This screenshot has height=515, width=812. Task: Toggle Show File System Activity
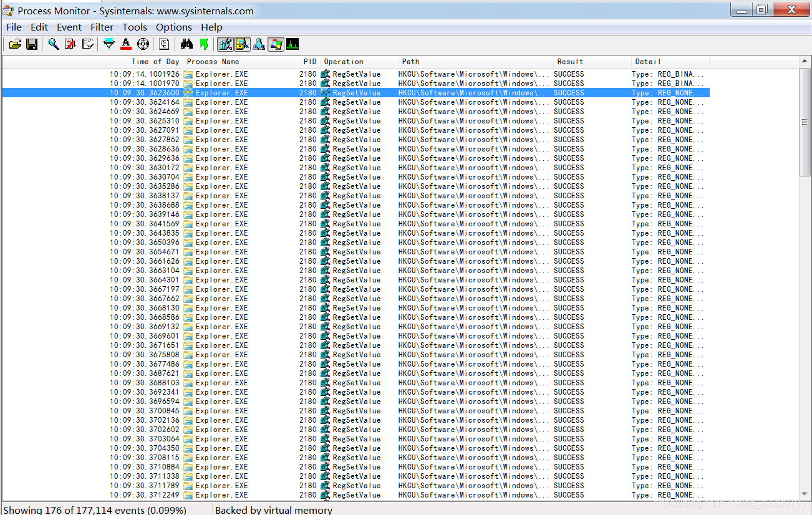coord(243,44)
